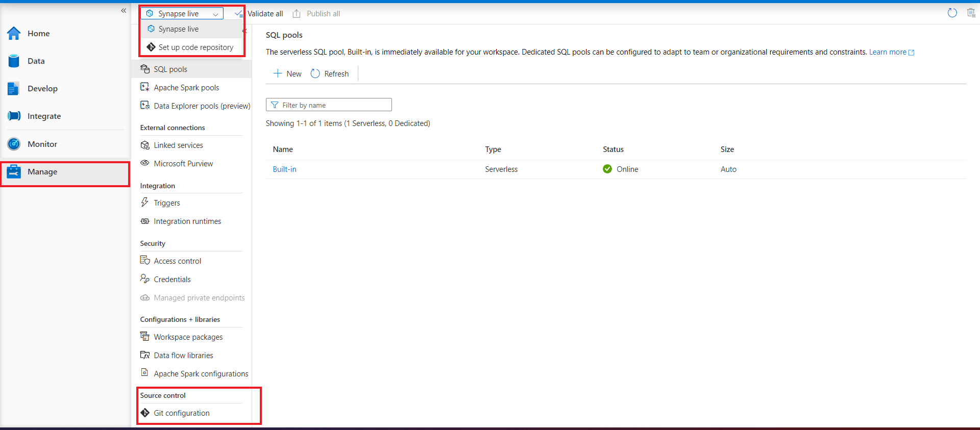The image size is (980, 430).
Task: Sort by Status column header
Action: pyautogui.click(x=613, y=149)
